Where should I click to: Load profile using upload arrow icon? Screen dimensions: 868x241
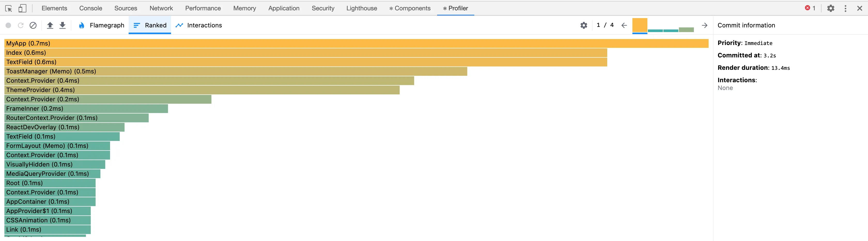coord(50,25)
